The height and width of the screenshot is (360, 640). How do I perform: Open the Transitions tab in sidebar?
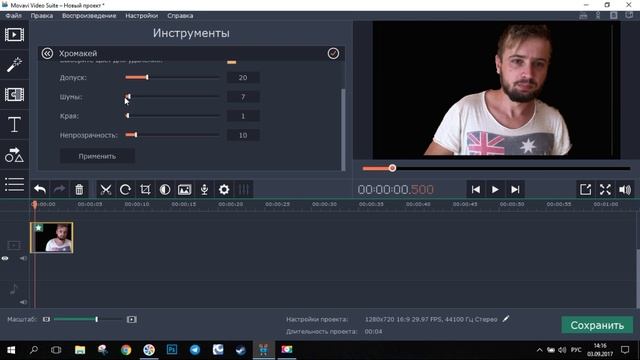click(14, 95)
